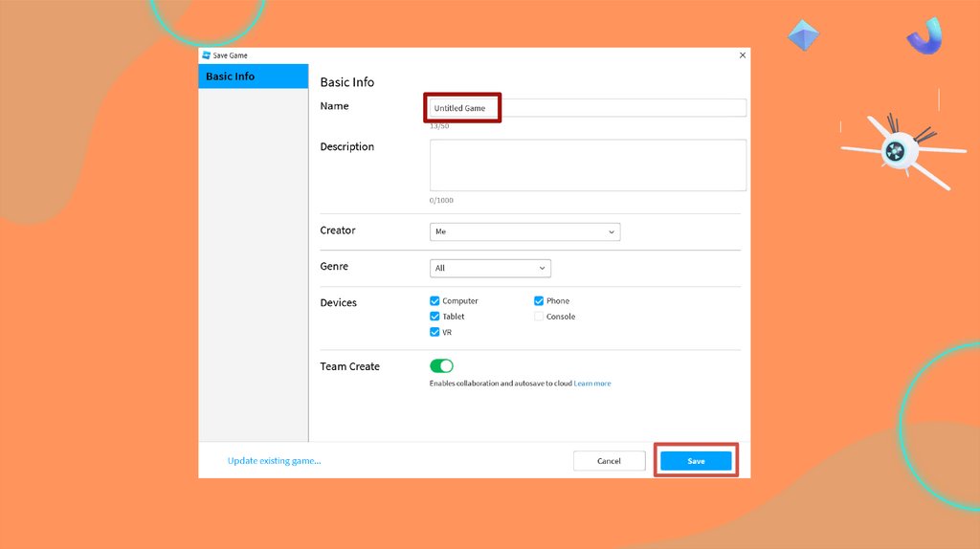
Task: Cancel the Save Game dialog
Action: (609, 461)
